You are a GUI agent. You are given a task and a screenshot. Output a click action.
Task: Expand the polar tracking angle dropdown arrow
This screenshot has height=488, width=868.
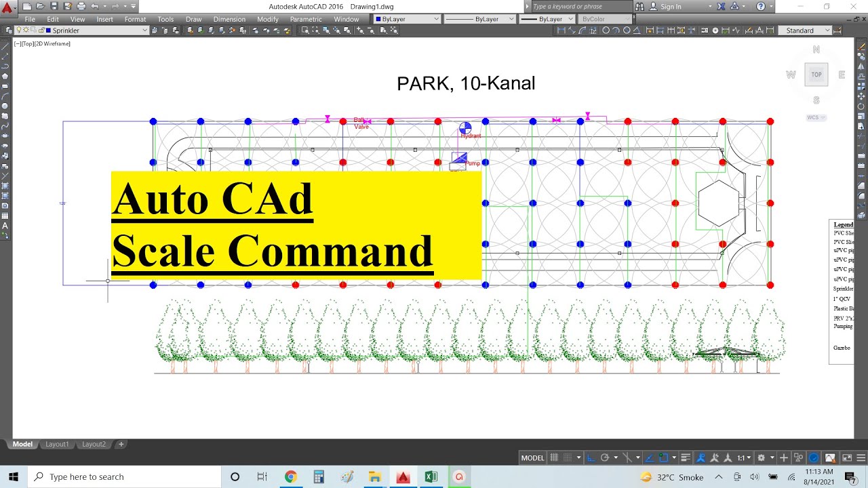[616, 457]
